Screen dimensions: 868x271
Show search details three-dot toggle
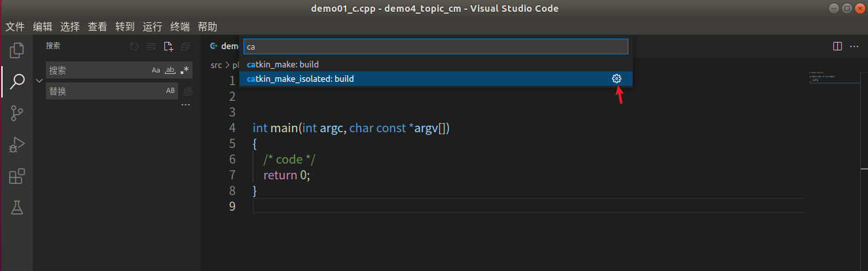pos(185,105)
